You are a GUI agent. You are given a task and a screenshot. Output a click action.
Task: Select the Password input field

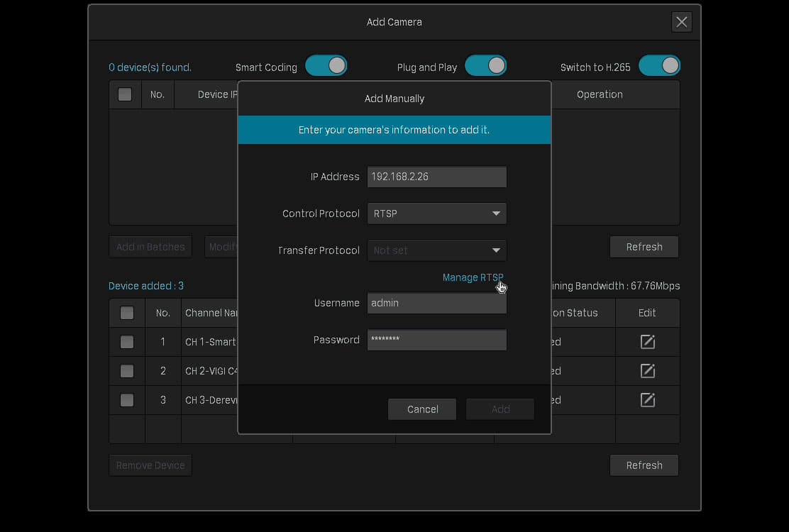point(437,340)
